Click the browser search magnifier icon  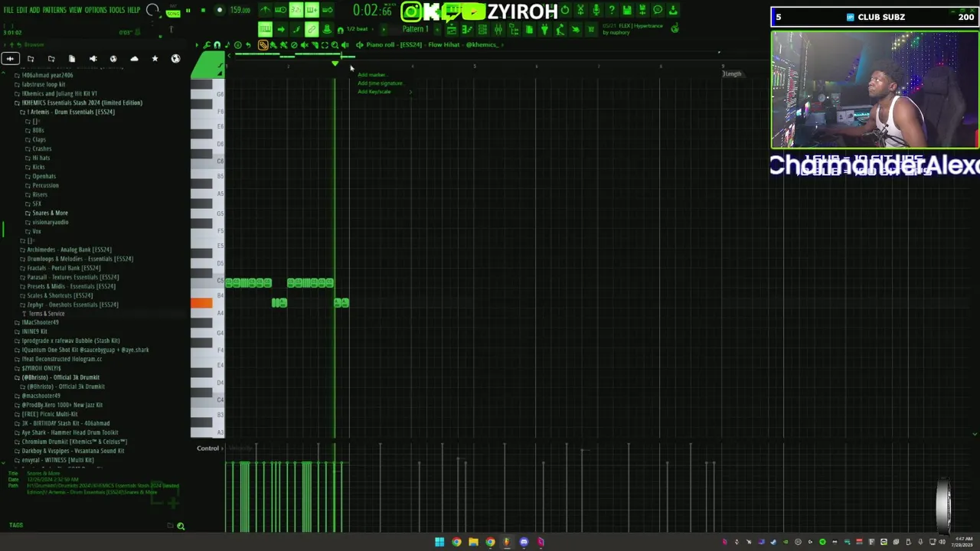click(181, 526)
